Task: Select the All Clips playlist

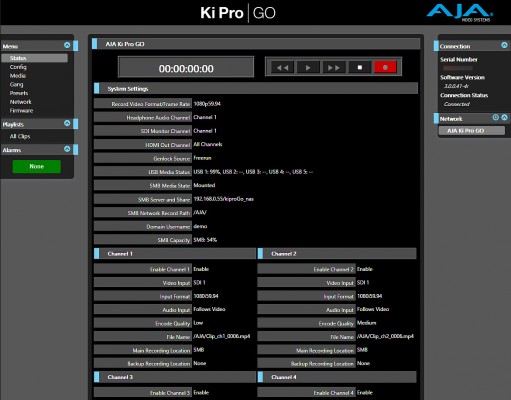Action: click(20, 136)
